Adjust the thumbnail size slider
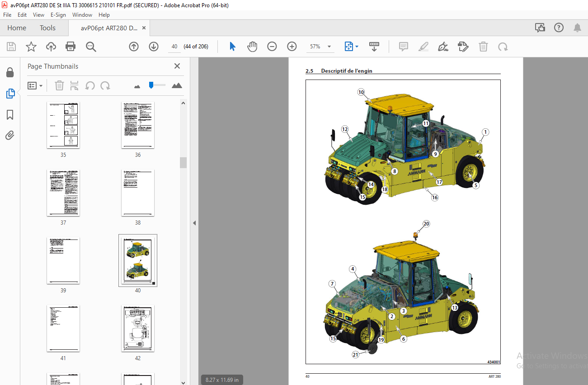This screenshot has width=588, height=385. point(151,85)
